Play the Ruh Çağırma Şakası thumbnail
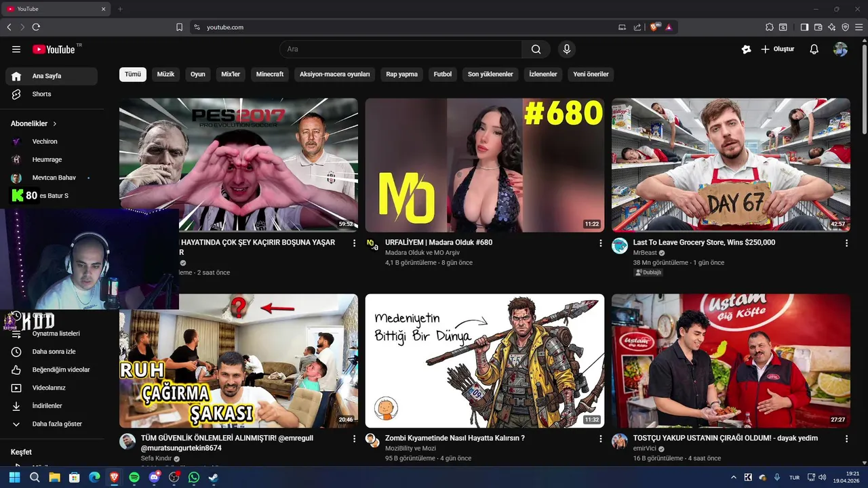The width and height of the screenshot is (868, 488). pos(239,361)
